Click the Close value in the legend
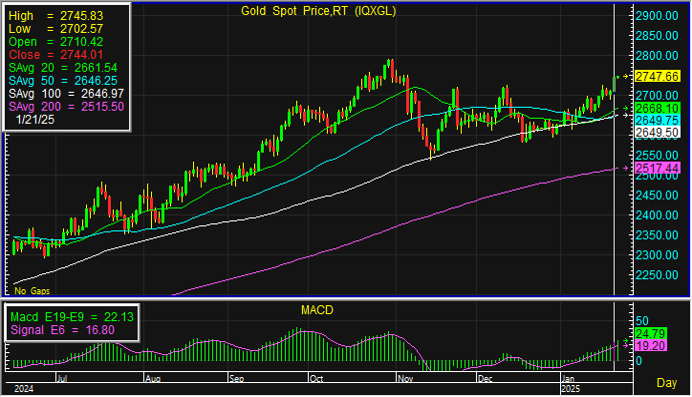Viewport: 692px width, 397px height. pos(56,55)
